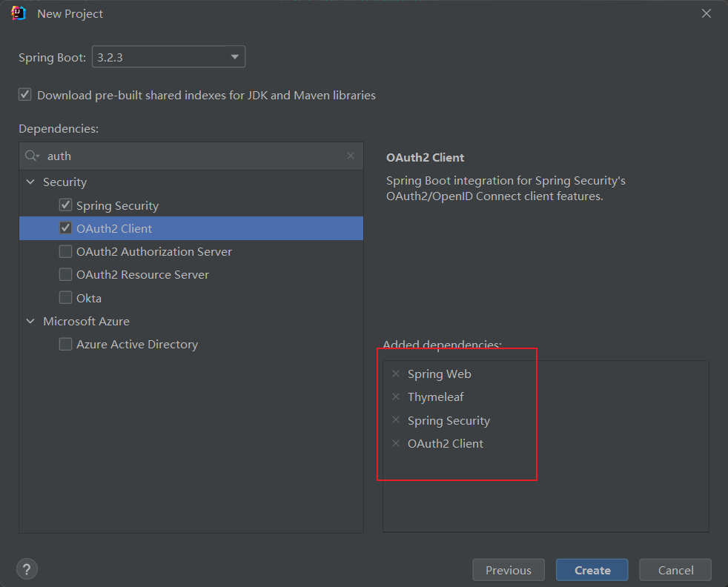Image resolution: width=728 pixels, height=587 pixels.
Task: Select the Azure Active Directory item
Action: 136,344
